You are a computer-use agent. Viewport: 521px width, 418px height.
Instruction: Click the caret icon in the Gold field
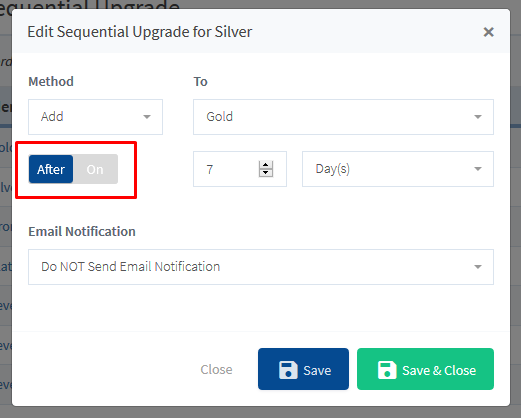point(478,117)
